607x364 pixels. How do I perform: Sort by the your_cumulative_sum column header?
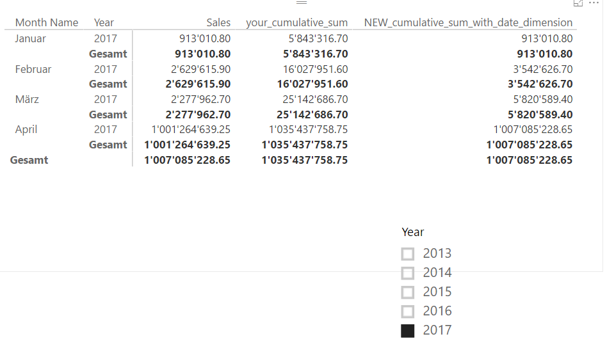tap(297, 22)
